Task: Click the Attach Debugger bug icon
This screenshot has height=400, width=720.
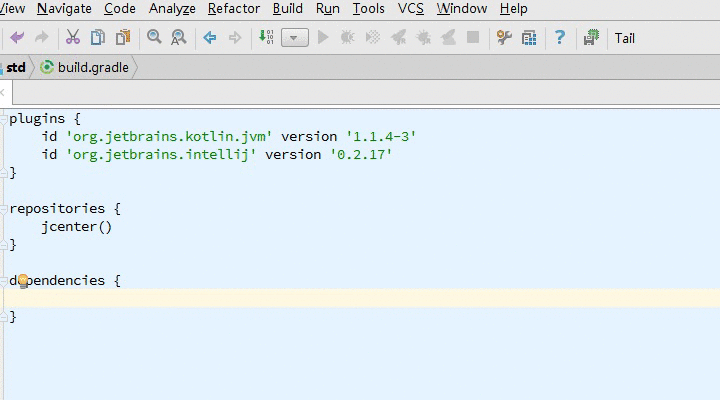Action: point(423,37)
